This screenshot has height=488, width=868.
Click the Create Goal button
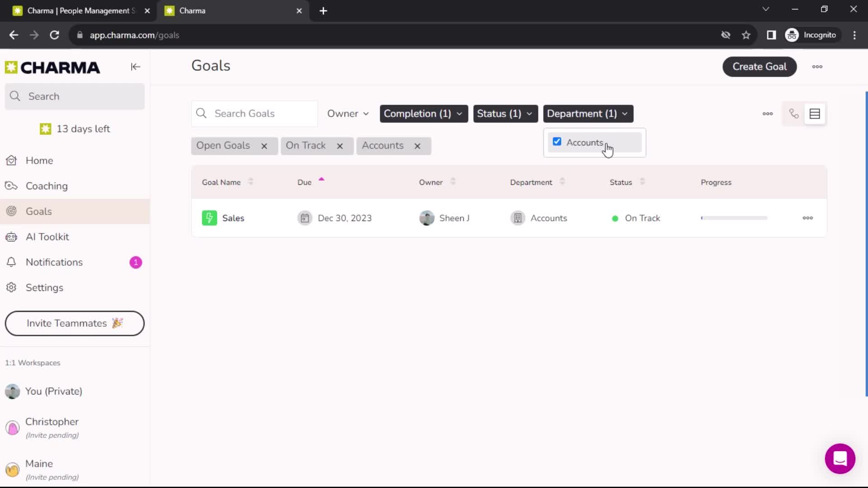(759, 66)
